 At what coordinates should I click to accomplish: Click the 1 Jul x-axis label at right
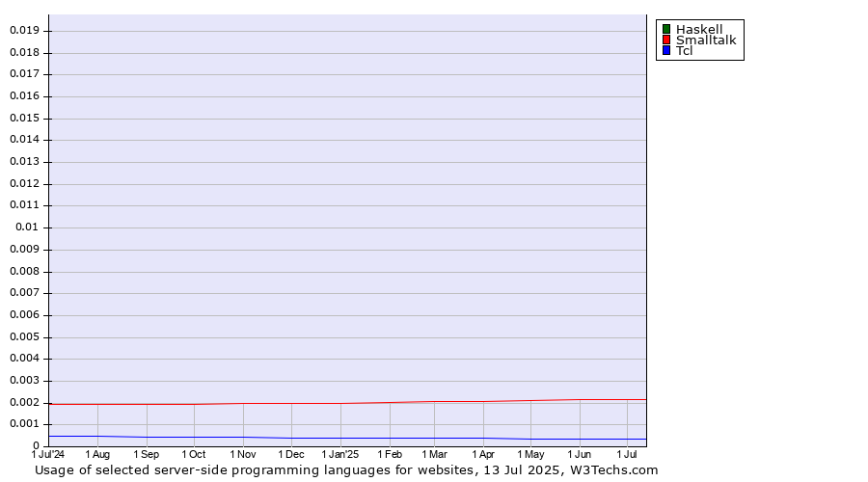coord(627,454)
